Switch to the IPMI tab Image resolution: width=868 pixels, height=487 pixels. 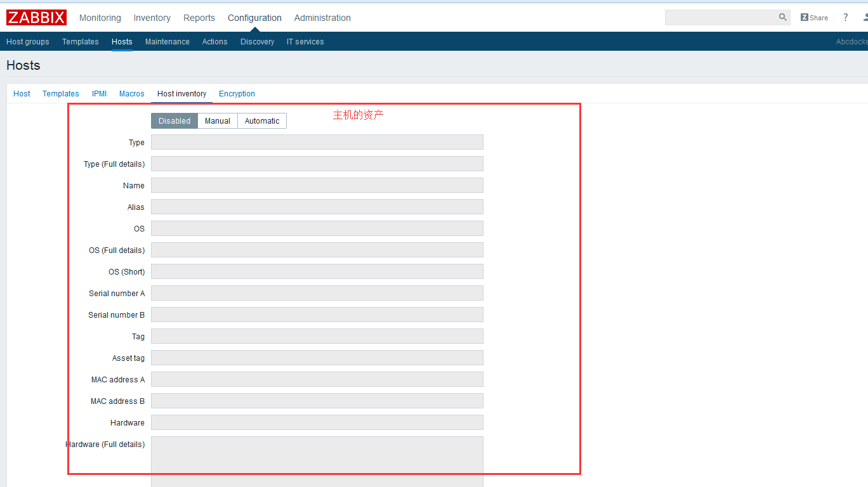[99, 94]
